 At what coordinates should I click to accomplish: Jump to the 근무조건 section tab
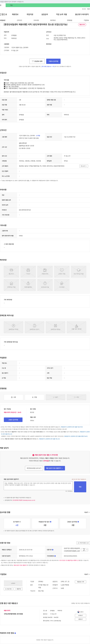coord(19,20)
